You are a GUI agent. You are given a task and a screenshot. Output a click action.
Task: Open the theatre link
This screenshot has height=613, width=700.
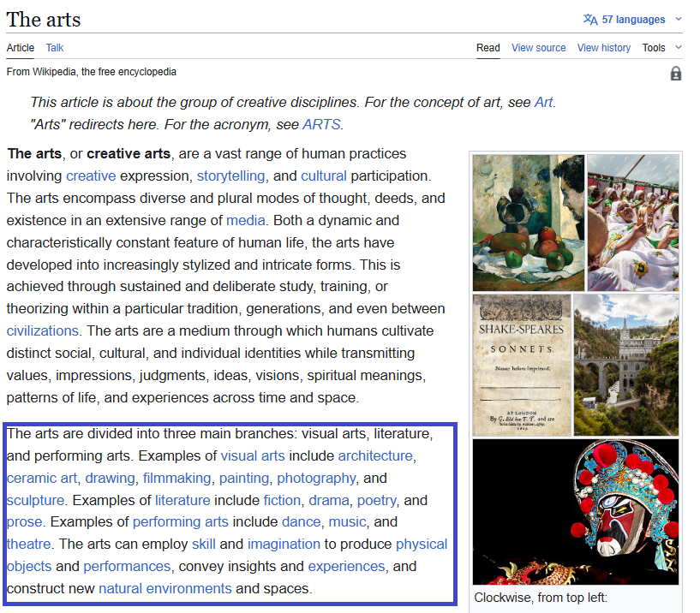(28, 545)
